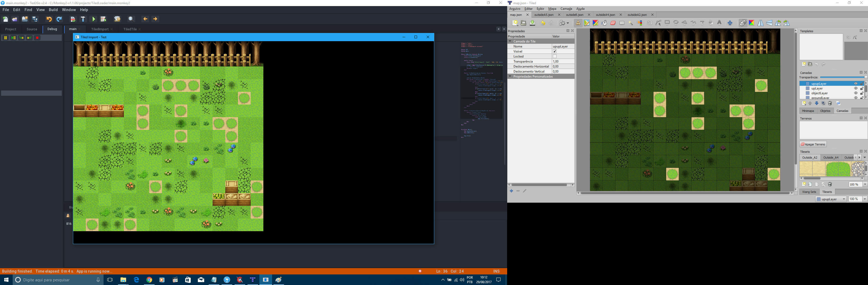
Task: Uncheck the Visível checkbox
Action: 555,51
